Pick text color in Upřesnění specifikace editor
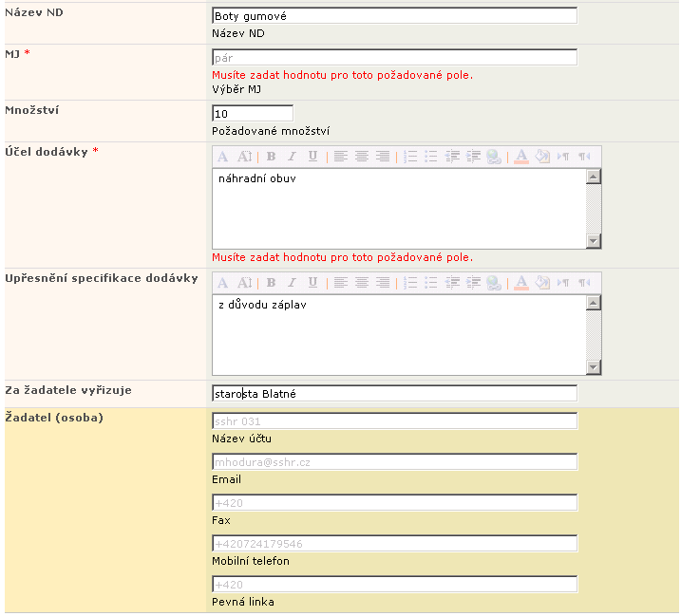The width and height of the screenshot is (681, 616). 521,283
